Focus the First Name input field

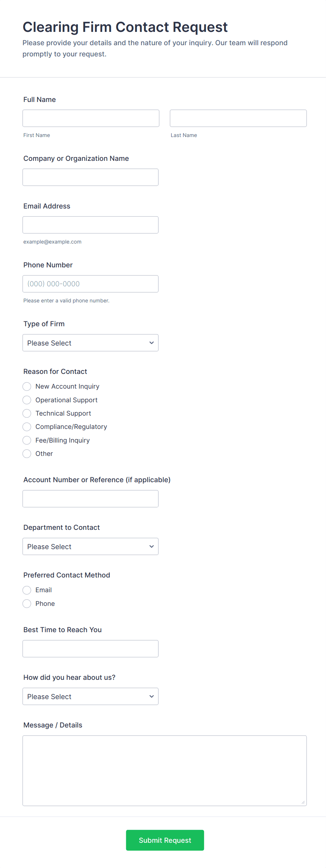(90, 118)
